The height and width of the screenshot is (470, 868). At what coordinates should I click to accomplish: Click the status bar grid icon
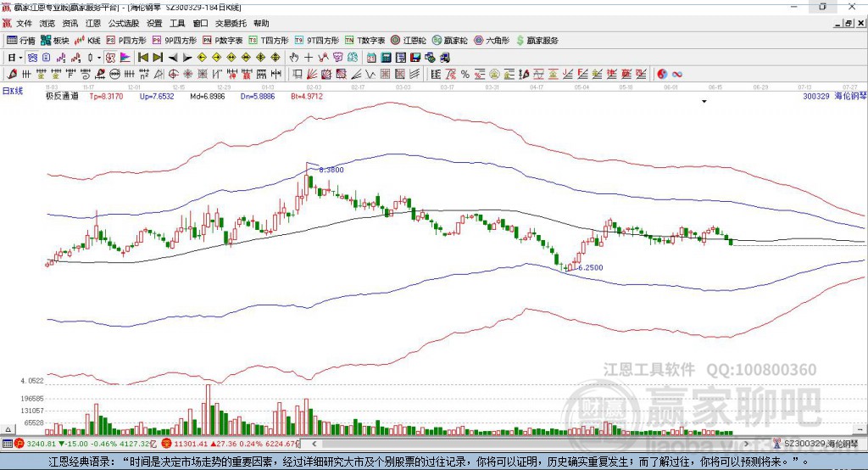pyautogui.click(x=7, y=444)
